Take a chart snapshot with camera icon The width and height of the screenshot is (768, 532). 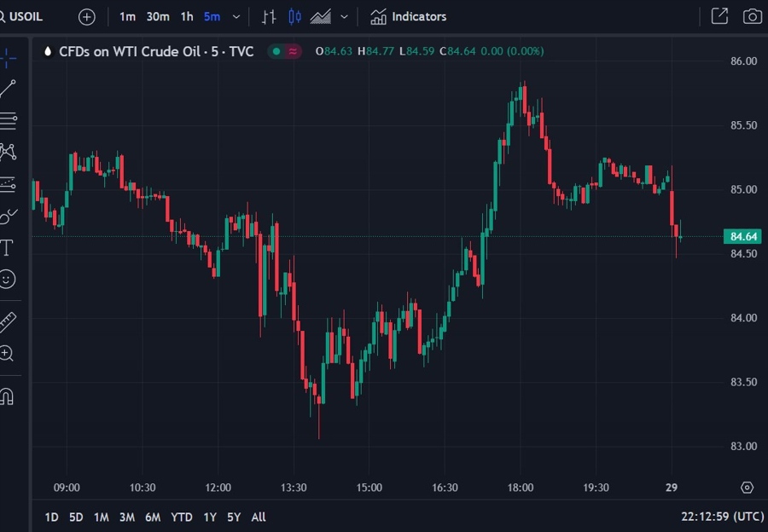click(753, 17)
